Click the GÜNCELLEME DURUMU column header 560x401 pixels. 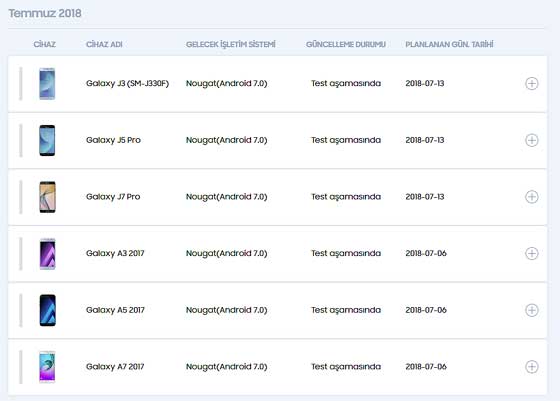click(346, 44)
